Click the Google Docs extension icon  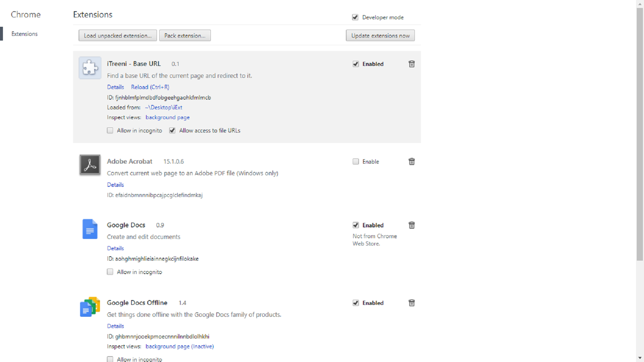pyautogui.click(x=90, y=229)
